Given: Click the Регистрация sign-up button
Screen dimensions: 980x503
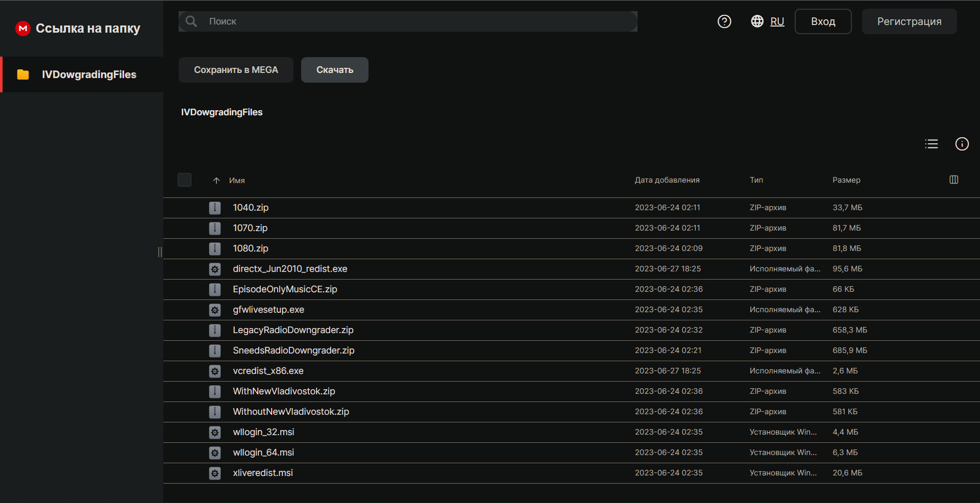Looking at the screenshot, I should 910,21.
